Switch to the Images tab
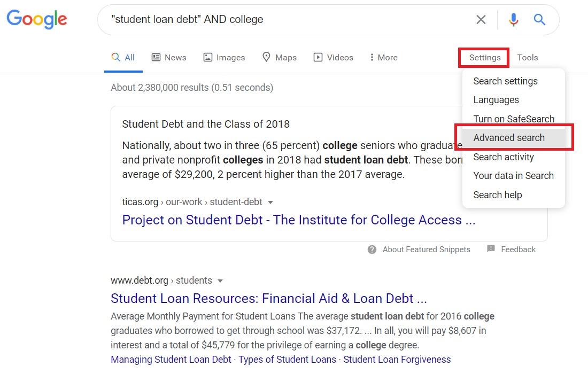Image resolution: width=588 pixels, height=374 pixels. click(x=224, y=57)
